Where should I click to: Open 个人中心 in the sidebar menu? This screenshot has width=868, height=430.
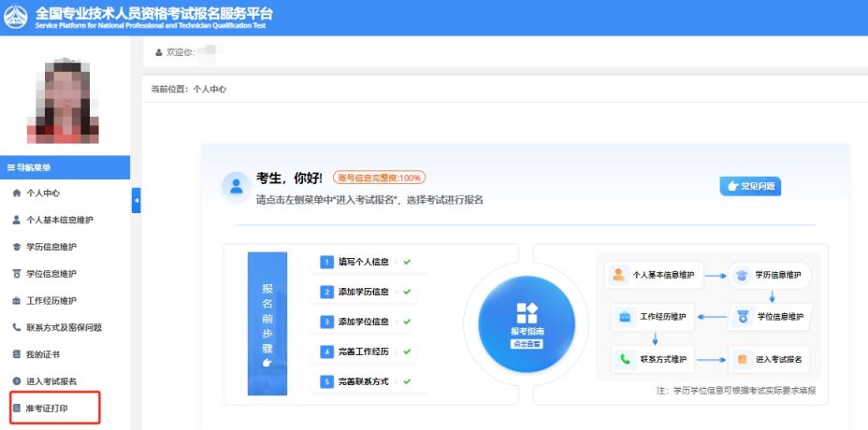pos(43,193)
